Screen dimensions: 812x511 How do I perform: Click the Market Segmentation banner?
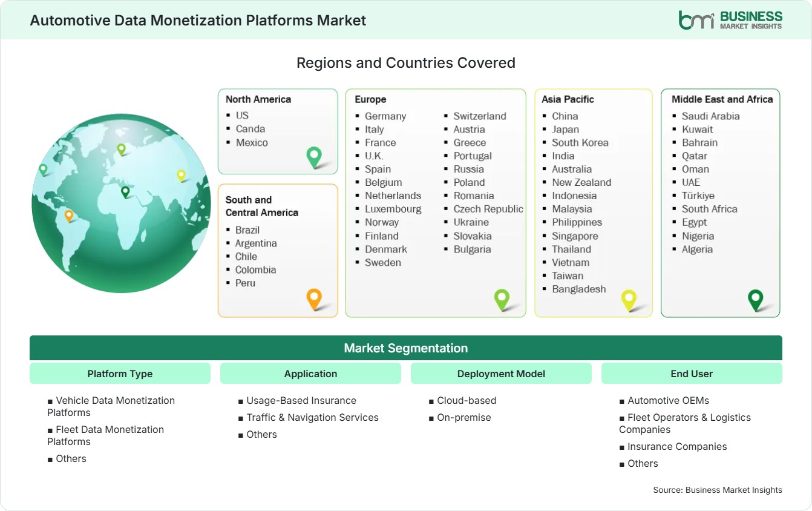coord(406,348)
